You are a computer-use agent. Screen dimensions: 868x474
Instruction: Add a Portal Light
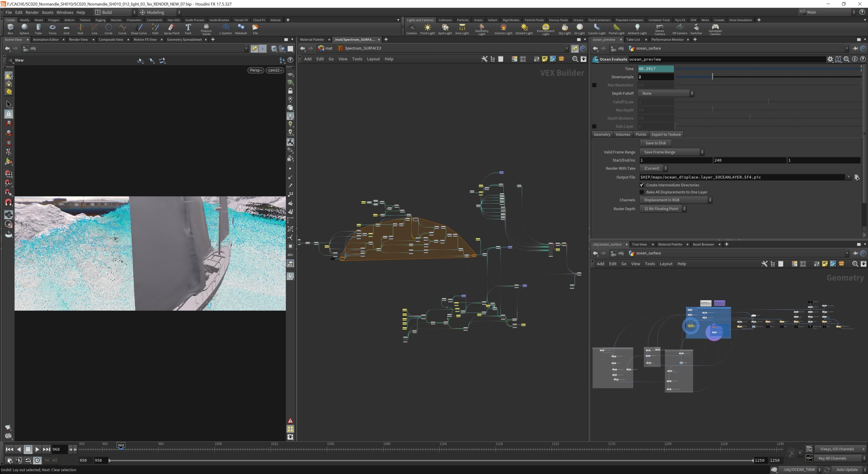click(x=616, y=29)
